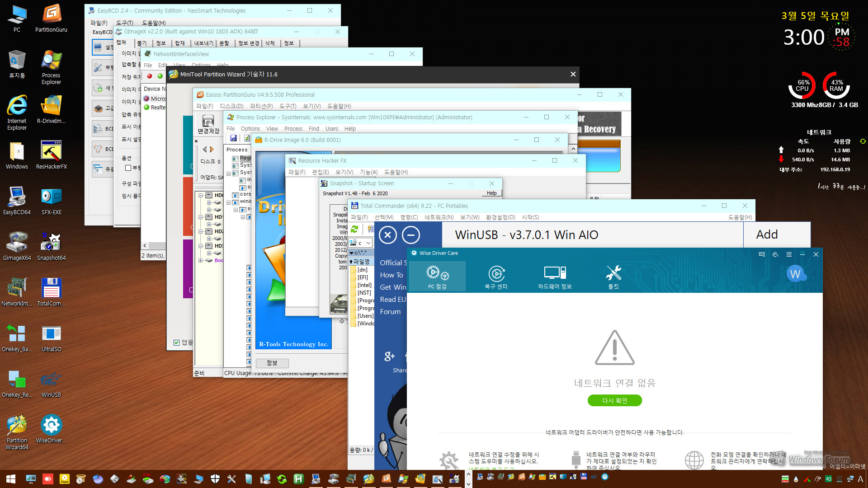
Task: Click left scroll arrow in NetworkInterfacesView
Action: (145, 246)
